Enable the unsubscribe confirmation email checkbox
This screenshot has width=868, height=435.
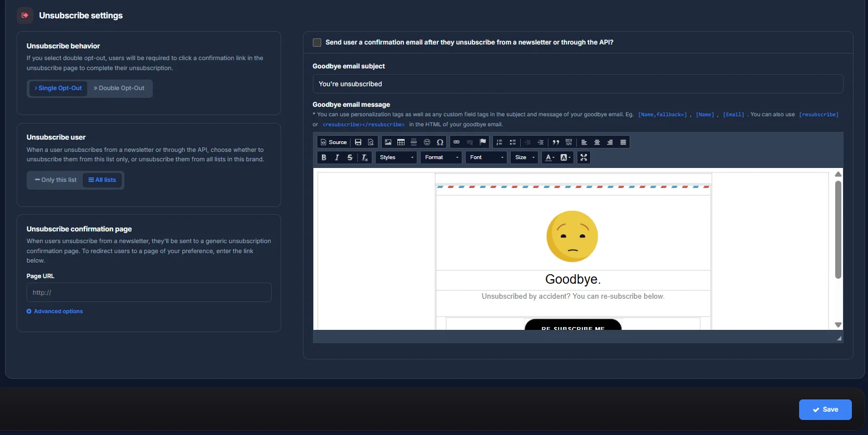[317, 42]
